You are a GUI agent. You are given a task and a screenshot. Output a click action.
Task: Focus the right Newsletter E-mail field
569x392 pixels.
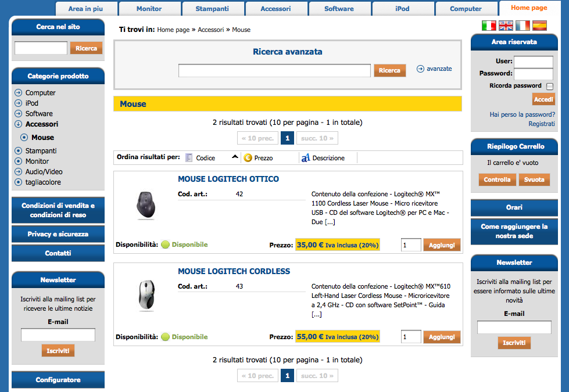pyautogui.click(x=514, y=327)
